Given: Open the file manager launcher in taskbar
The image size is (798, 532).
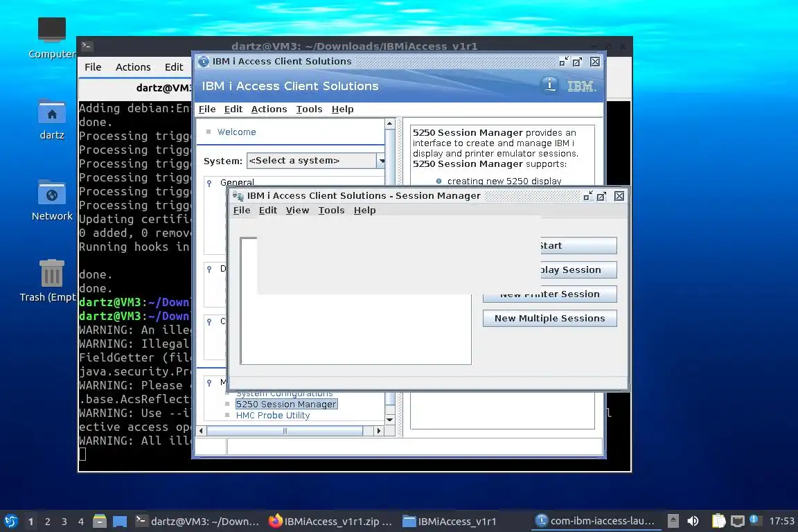Looking at the screenshot, I should [x=100, y=521].
